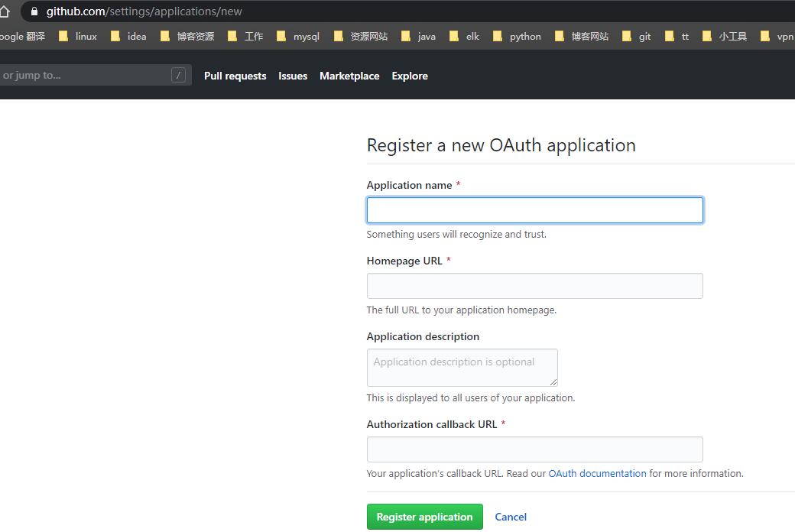Viewport: 795px width, 532px height.
Task: Click the slash shortcut icon in search box
Action: (178, 75)
